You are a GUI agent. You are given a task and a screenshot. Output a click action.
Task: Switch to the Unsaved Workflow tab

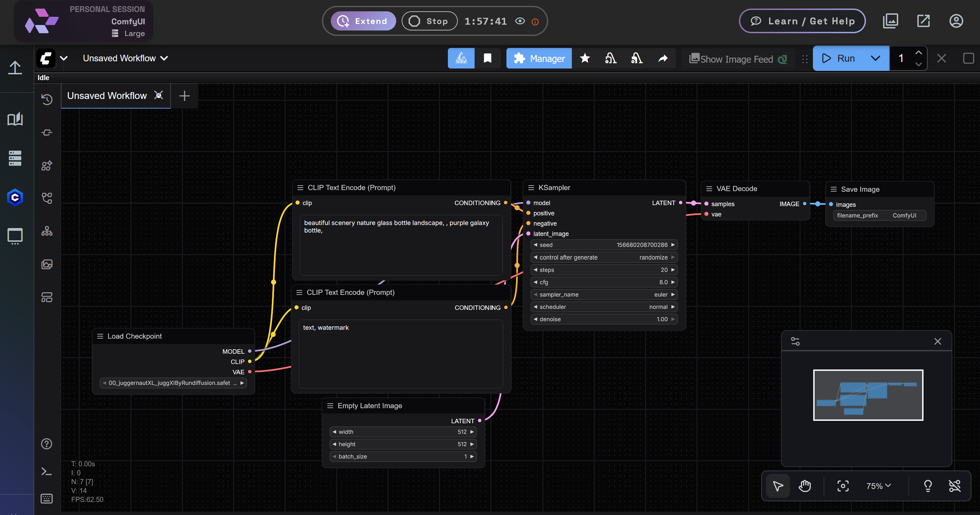tap(106, 96)
